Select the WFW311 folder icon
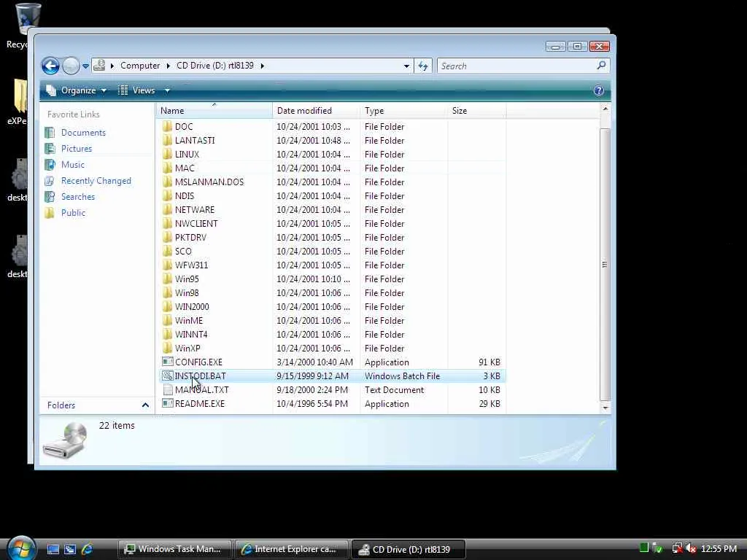The image size is (747, 560). pyautogui.click(x=167, y=264)
